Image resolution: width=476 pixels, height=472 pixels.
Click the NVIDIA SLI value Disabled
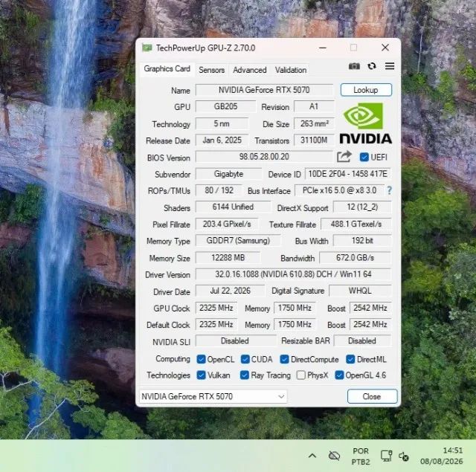pos(235,340)
